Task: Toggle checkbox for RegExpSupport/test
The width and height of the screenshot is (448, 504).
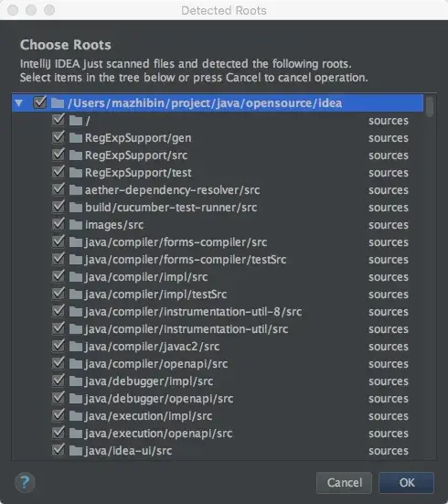Action: point(59,172)
